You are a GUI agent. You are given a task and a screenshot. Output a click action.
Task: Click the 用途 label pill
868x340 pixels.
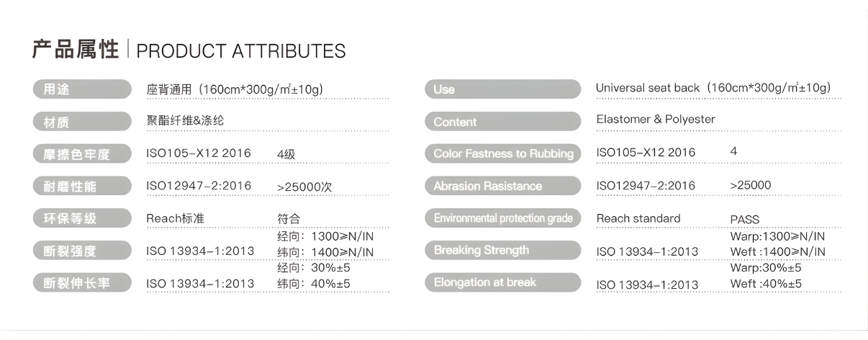81,89
